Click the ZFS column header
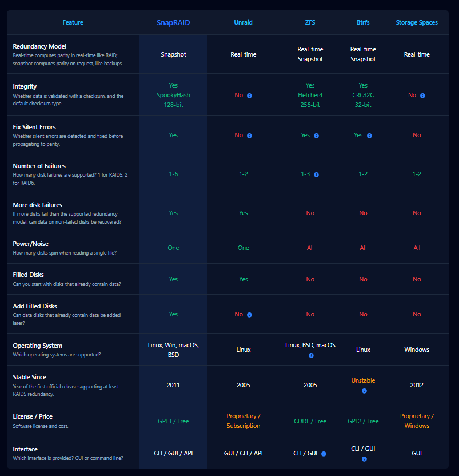This screenshot has width=459, height=476. pyautogui.click(x=310, y=22)
